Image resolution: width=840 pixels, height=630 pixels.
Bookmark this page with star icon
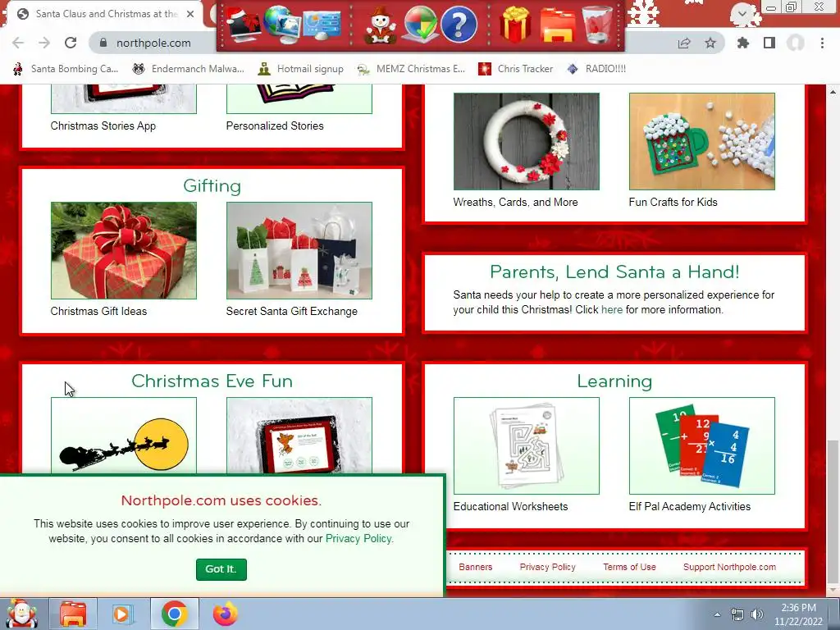click(710, 43)
